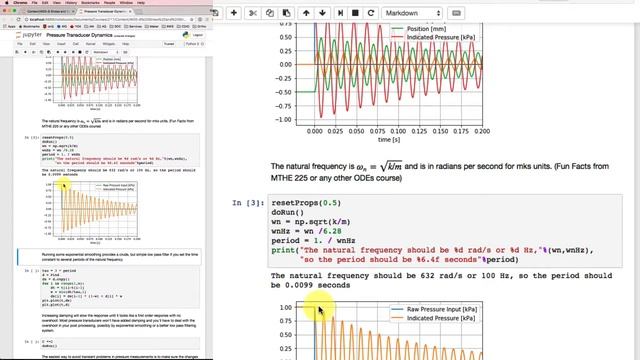Restart kernel with enlarged circular arrow

pyautogui.click(x=371, y=13)
